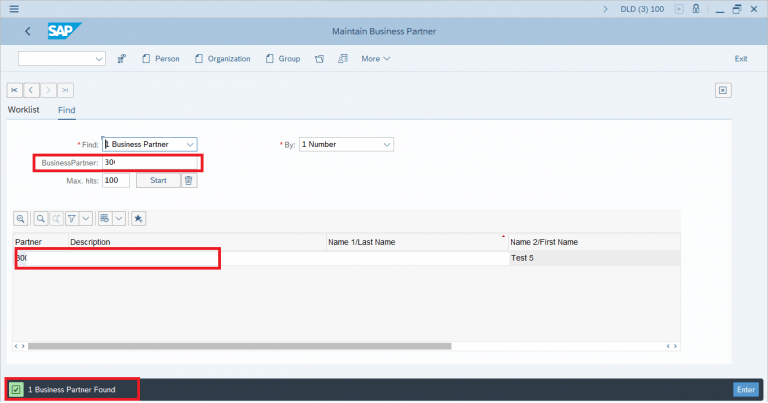Click the filter funnel icon
The image size is (768, 403).
coord(72,217)
